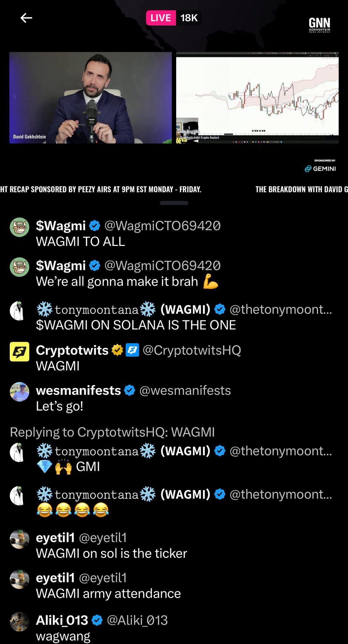Open Aliki_013 profile avatar
Viewport: 348px width, 644px height.
(x=19, y=622)
